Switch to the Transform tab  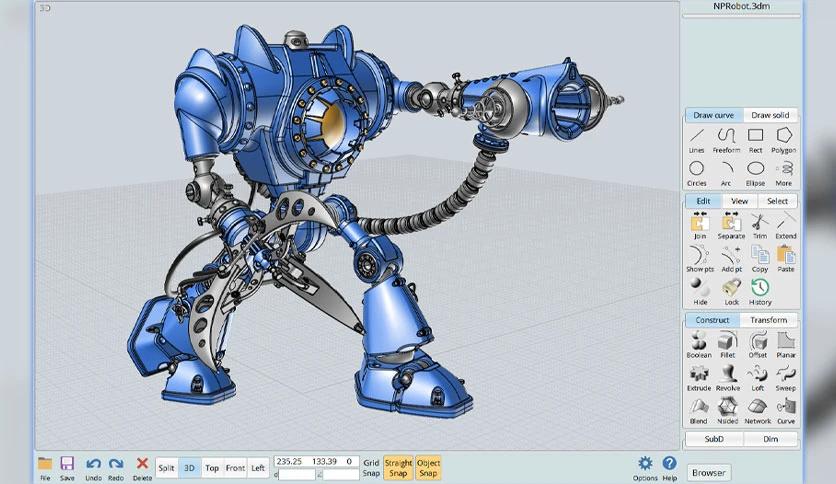pos(768,320)
